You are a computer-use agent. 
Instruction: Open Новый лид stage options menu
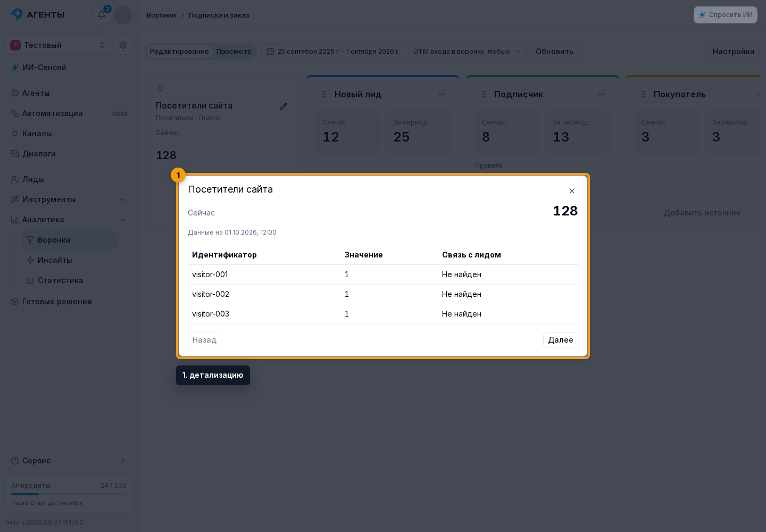click(442, 94)
